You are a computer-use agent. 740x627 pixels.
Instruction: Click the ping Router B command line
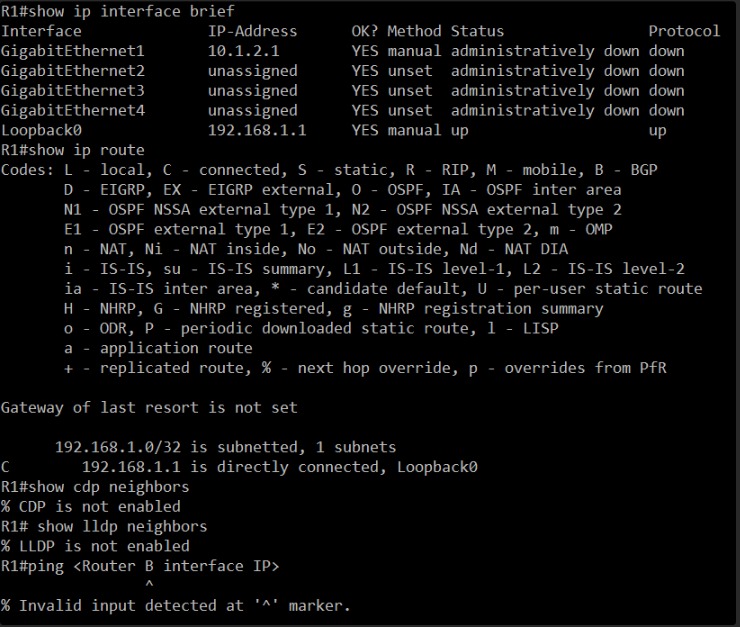pos(140,566)
